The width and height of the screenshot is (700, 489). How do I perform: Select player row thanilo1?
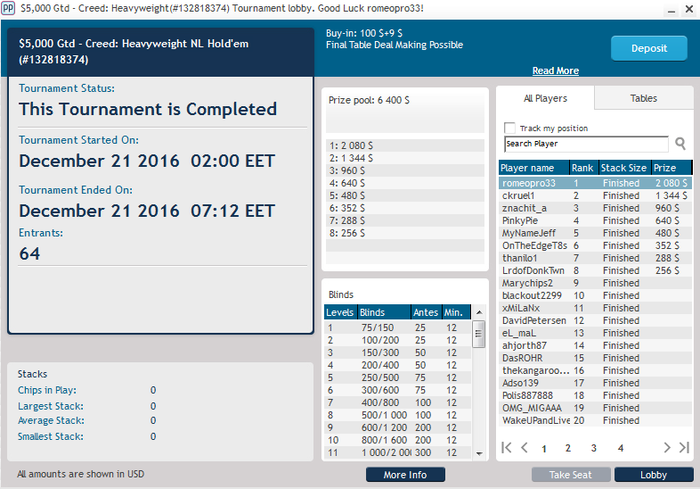pos(595,258)
